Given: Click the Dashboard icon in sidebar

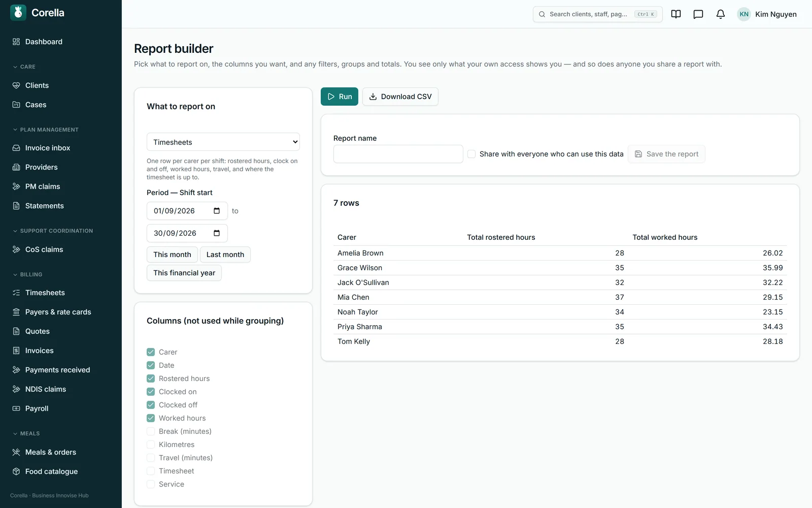Looking at the screenshot, I should point(16,42).
